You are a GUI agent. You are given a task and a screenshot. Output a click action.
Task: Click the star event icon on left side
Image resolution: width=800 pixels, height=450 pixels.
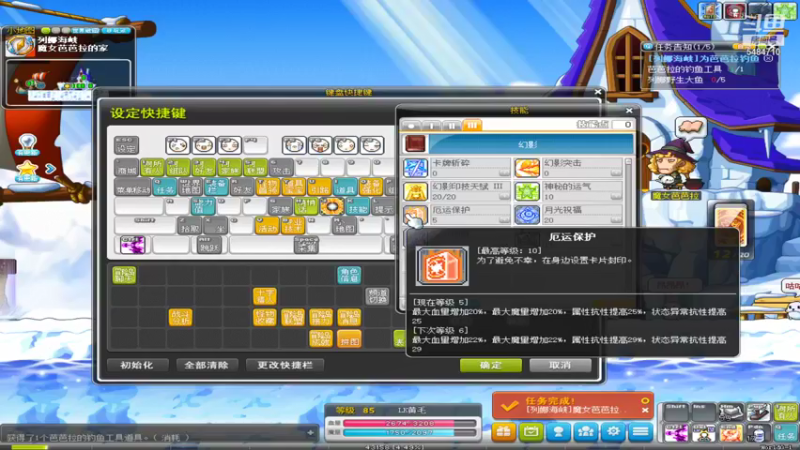click(x=27, y=170)
